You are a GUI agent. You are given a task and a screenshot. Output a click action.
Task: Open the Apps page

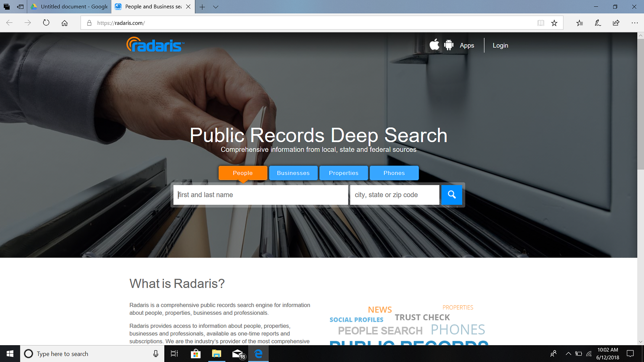pos(467,45)
